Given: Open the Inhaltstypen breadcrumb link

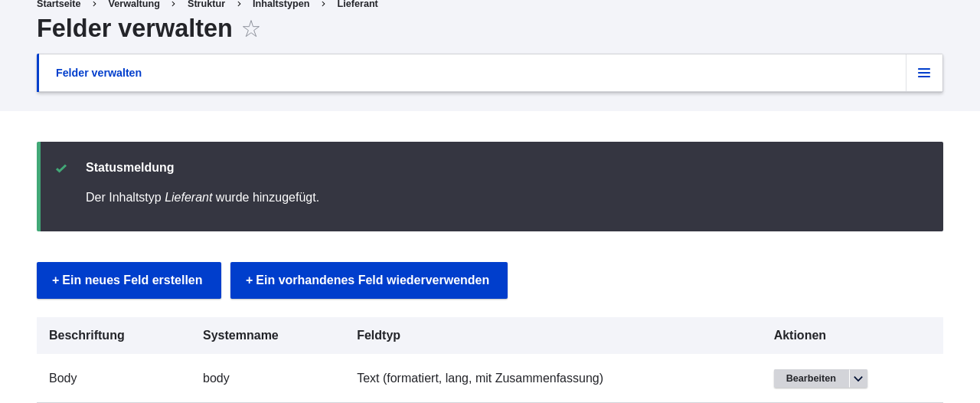Looking at the screenshot, I should tap(281, 4).
